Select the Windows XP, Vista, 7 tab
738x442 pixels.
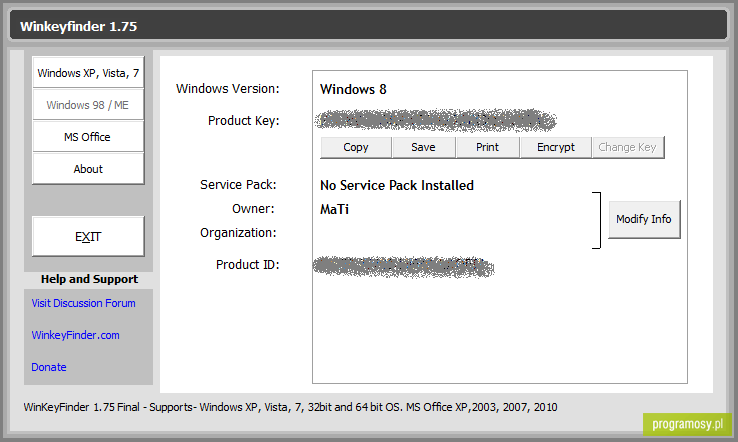(x=88, y=72)
